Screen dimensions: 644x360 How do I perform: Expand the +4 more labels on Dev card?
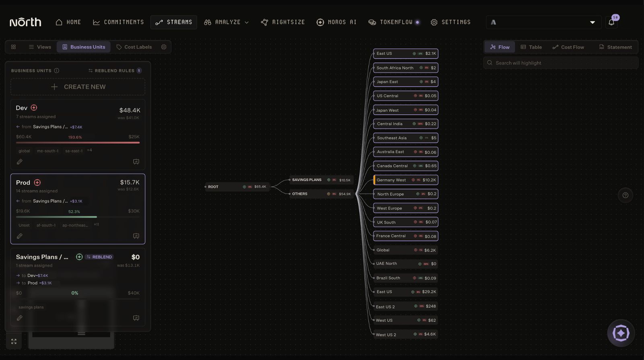(x=89, y=150)
